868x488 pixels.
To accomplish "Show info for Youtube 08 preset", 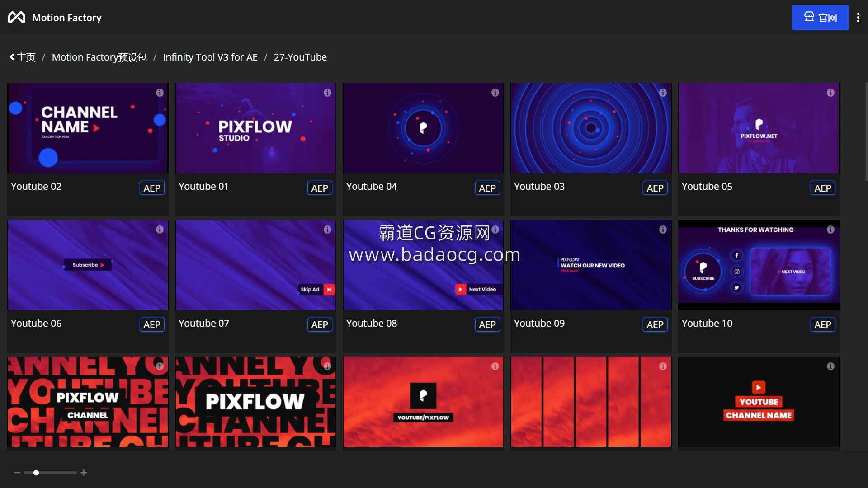I will [495, 230].
